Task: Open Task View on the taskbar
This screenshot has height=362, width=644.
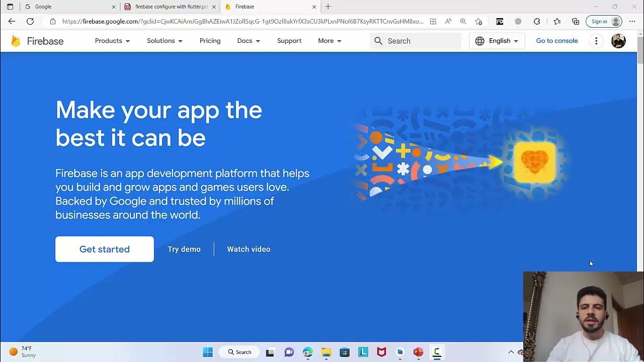Action: click(270, 352)
